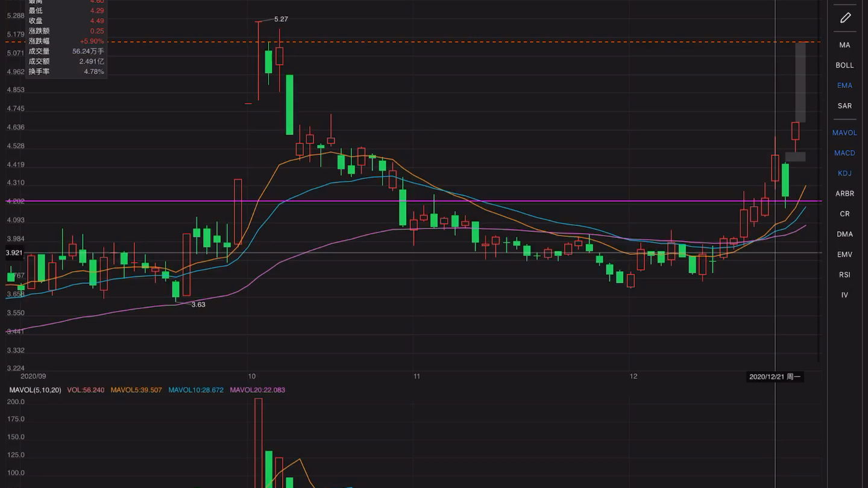Viewport: 868px width, 488px height.
Task: Enable the MA indicator
Action: [x=844, y=45]
